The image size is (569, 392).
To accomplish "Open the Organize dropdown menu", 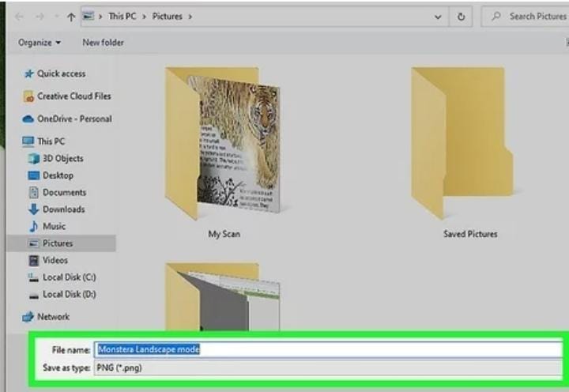I will (40, 43).
